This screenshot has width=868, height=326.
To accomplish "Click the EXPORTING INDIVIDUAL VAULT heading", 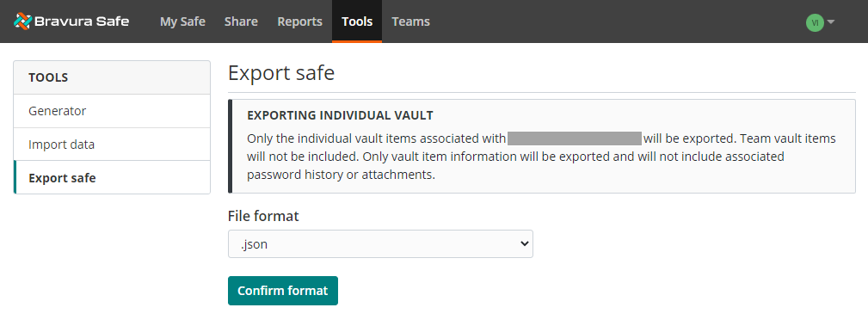I will coord(340,115).
